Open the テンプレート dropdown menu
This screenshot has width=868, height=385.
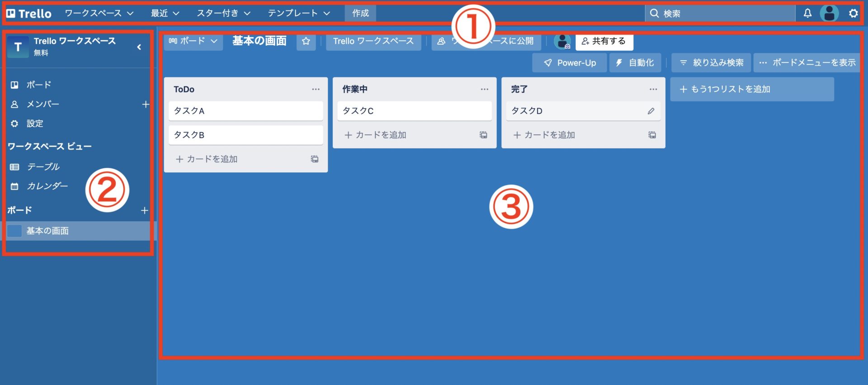pos(299,14)
